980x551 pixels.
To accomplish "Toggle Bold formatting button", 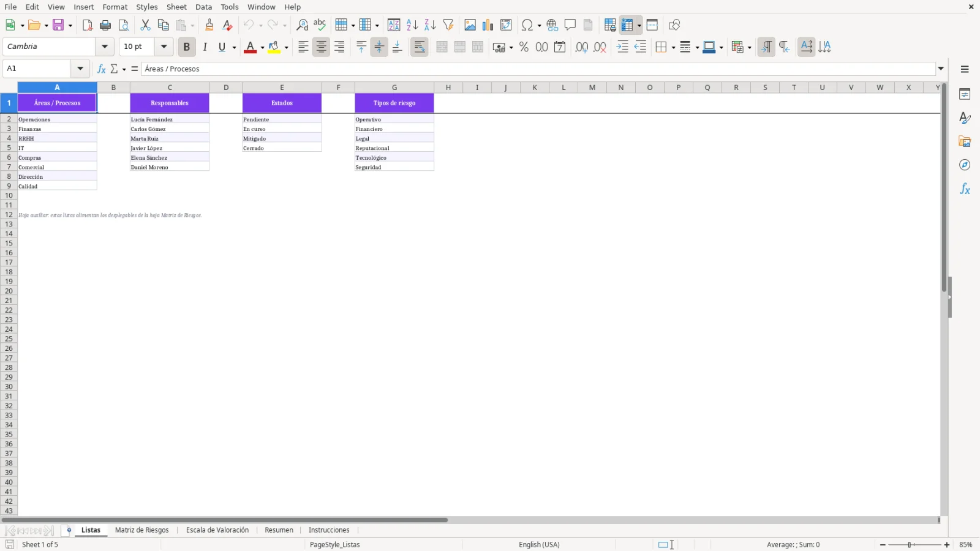I will coord(186,47).
